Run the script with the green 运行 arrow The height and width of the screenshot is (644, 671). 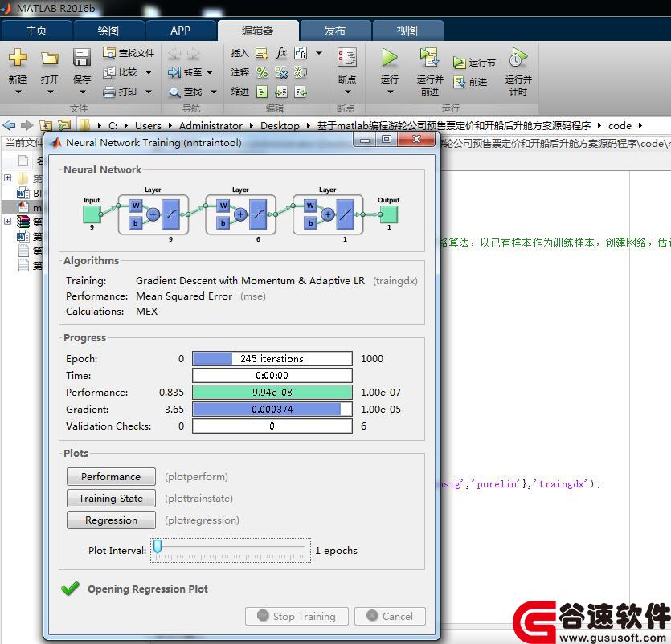coord(390,57)
